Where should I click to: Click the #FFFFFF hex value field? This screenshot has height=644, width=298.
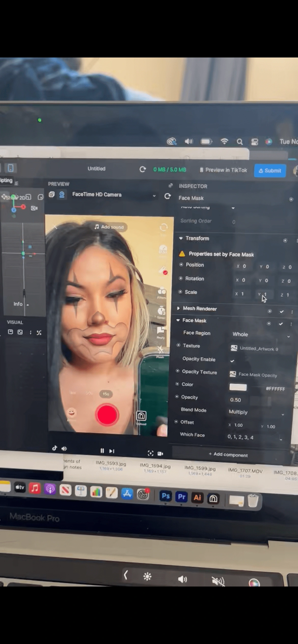pyautogui.click(x=275, y=389)
